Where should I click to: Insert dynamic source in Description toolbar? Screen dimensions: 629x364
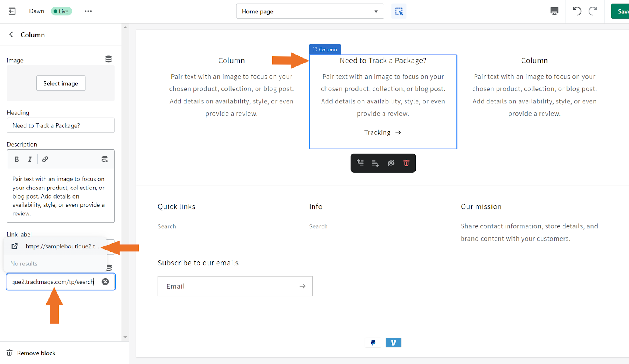(105, 159)
